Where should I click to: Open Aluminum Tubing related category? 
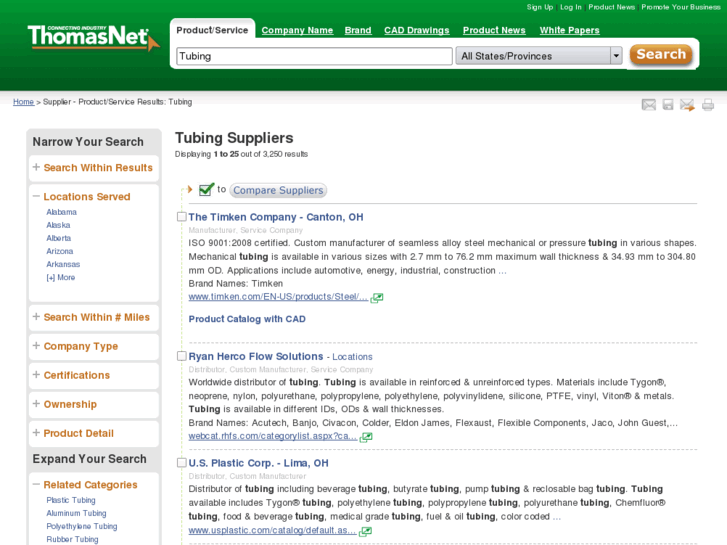(77, 513)
